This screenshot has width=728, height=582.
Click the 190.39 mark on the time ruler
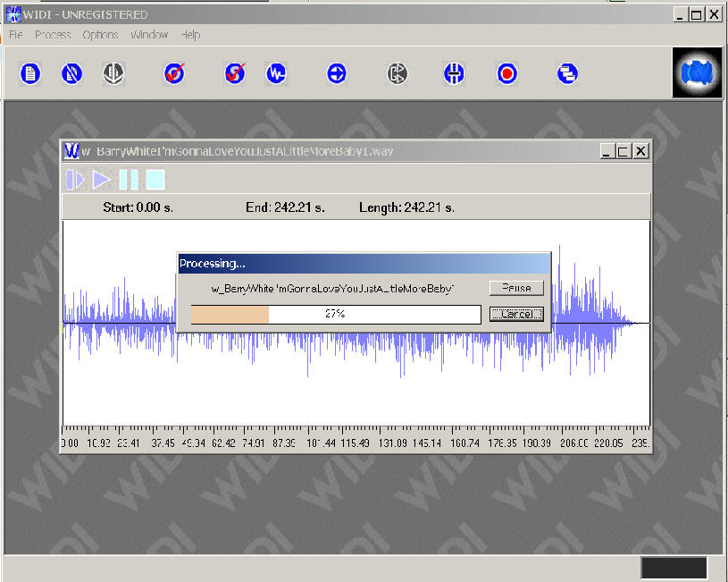coord(537,443)
